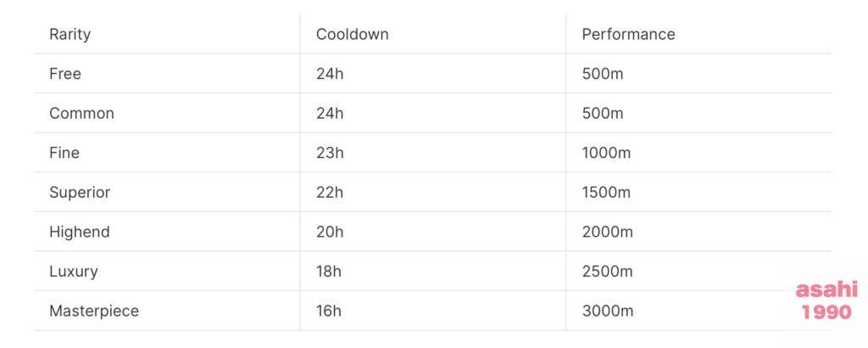Click the Performance column header
Viewport: 868px width, 348px height.
click(628, 34)
